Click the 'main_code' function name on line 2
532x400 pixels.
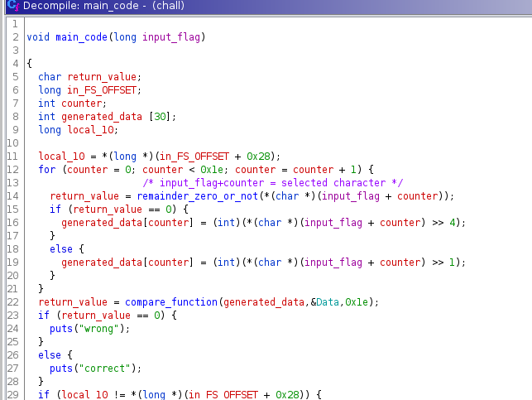coord(81,37)
